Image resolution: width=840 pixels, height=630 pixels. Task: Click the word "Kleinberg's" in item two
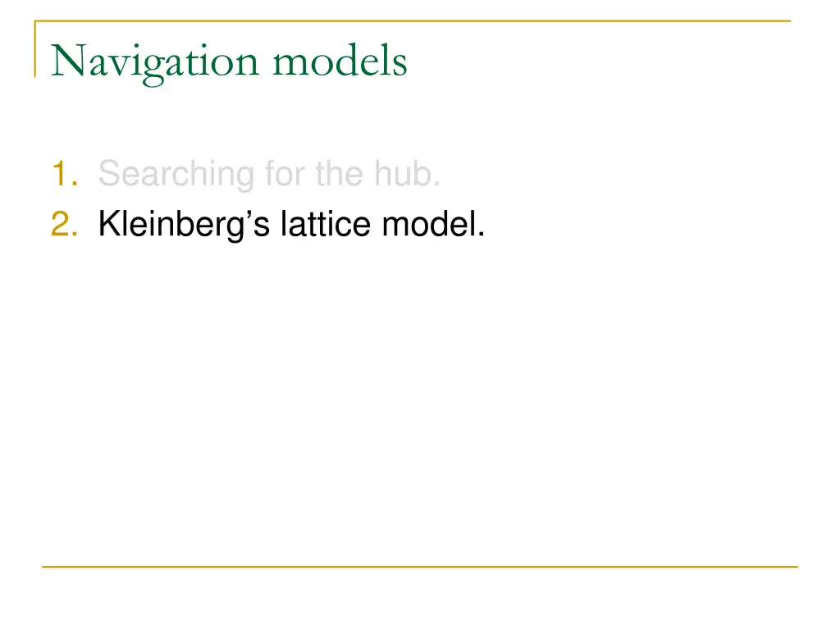[184, 223]
